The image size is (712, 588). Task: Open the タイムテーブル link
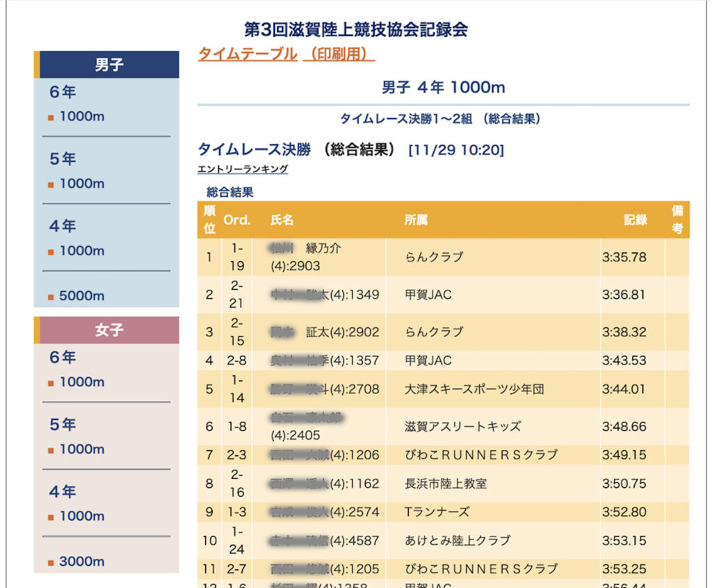(x=248, y=54)
